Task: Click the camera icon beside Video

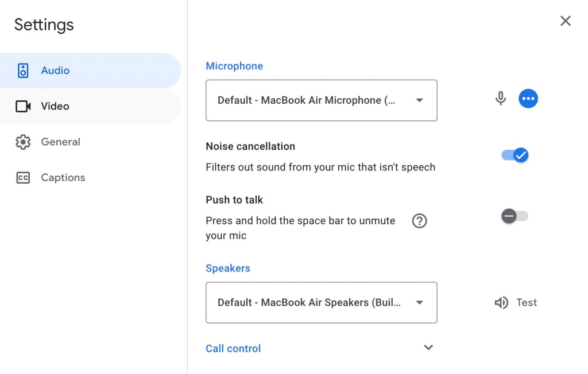Action: tap(23, 106)
